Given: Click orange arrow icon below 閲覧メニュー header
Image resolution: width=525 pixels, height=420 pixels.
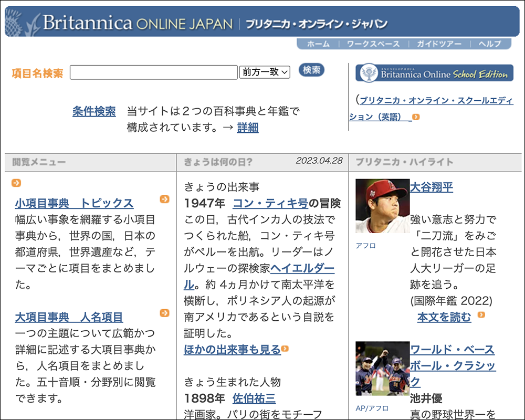Looking at the screenshot, I should 16,183.
